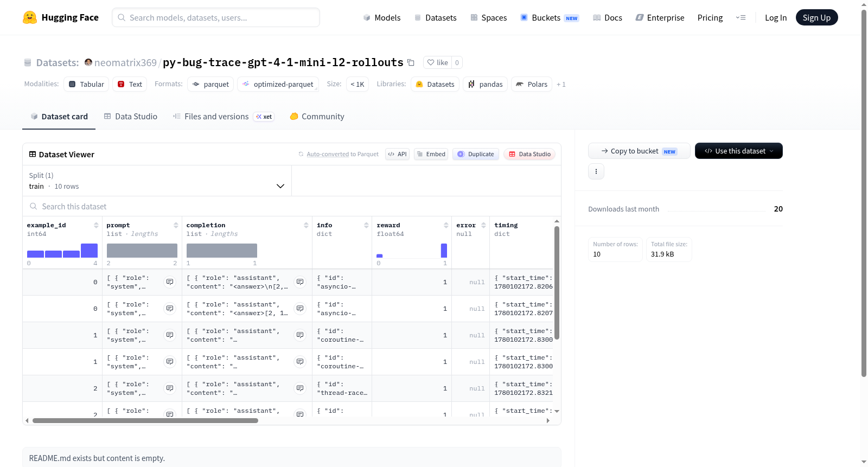Sort by the example_id column arrows
Image resolution: width=868 pixels, height=467 pixels.
pyautogui.click(x=96, y=225)
